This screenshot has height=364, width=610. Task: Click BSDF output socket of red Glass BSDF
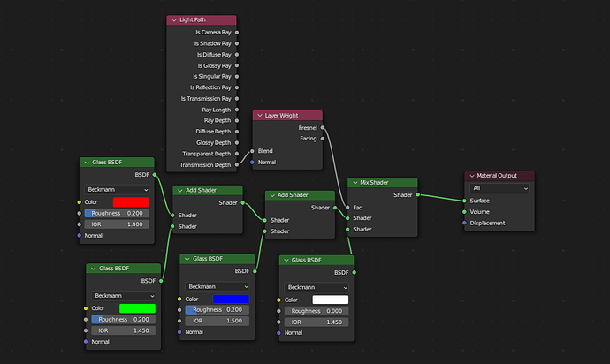click(x=155, y=175)
